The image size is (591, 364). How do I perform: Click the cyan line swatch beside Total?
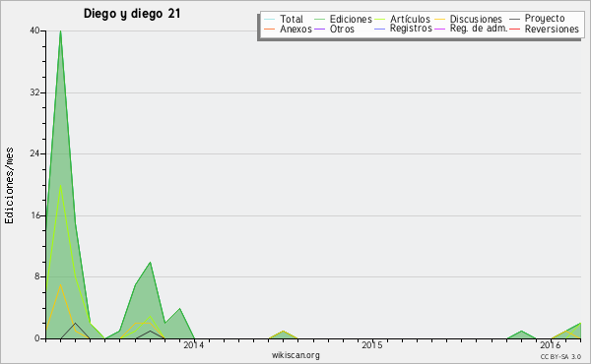270,20
